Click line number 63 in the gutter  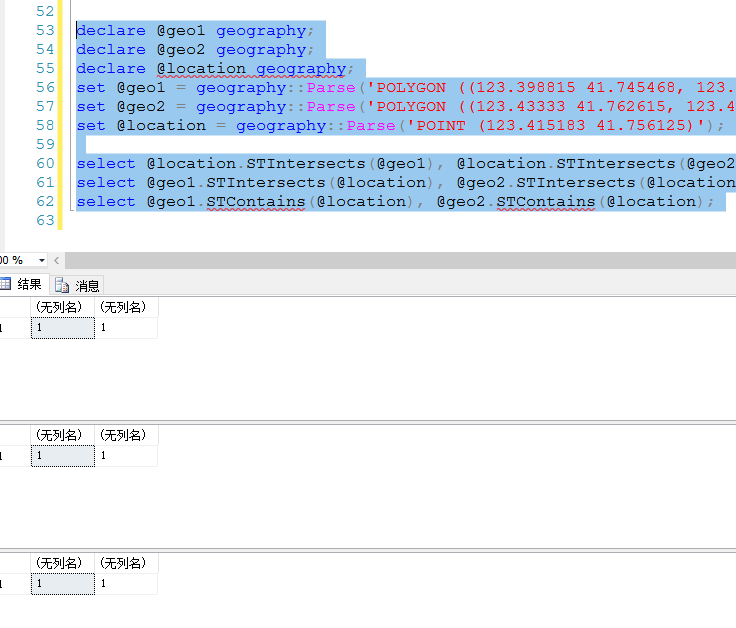click(45, 220)
